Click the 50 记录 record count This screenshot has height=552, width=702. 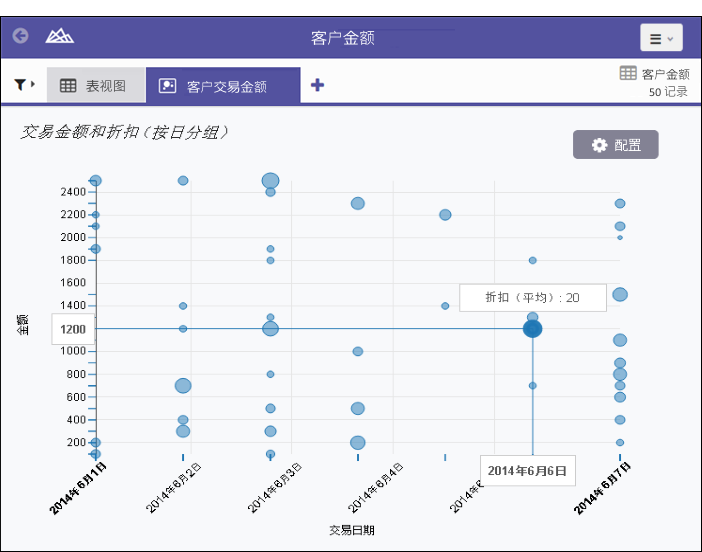pyautogui.click(x=667, y=92)
